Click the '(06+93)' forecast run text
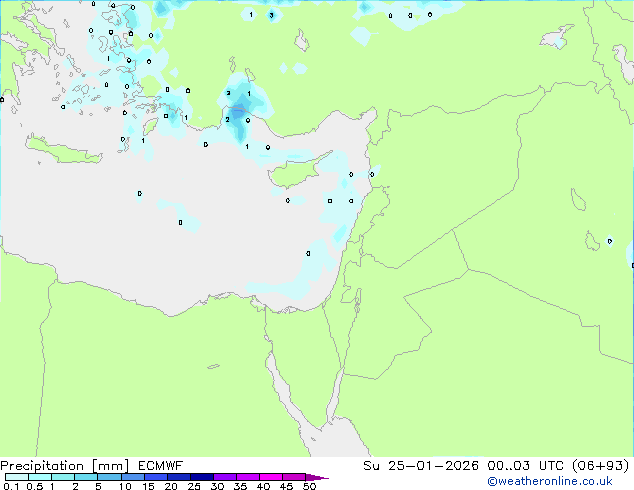This screenshot has height=490, width=634. (601, 466)
